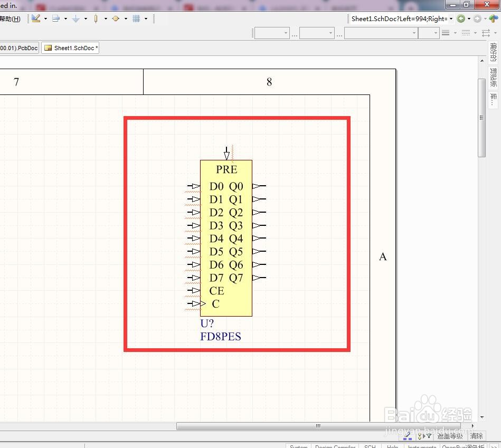Open the home page icon

[x=493, y=19]
